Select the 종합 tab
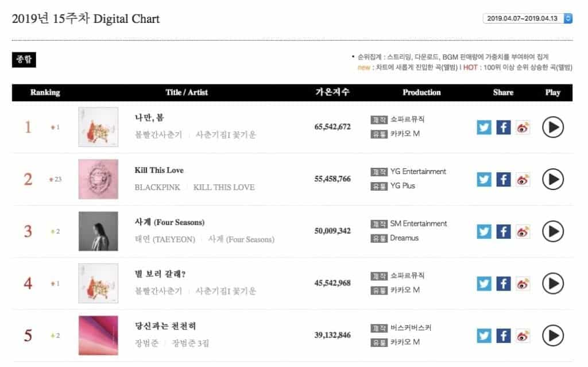The height and width of the screenshot is (367, 588). click(x=24, y=60)
